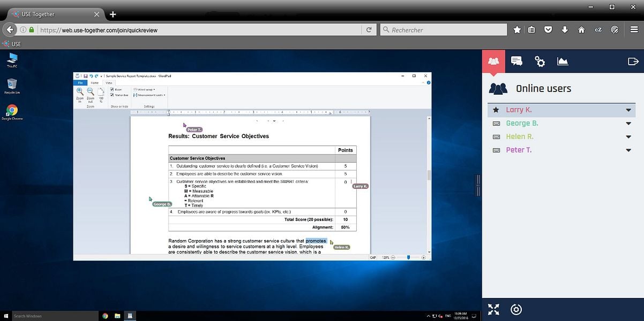Click the circular target icon in sidebar footer

(x=516, y=309)
